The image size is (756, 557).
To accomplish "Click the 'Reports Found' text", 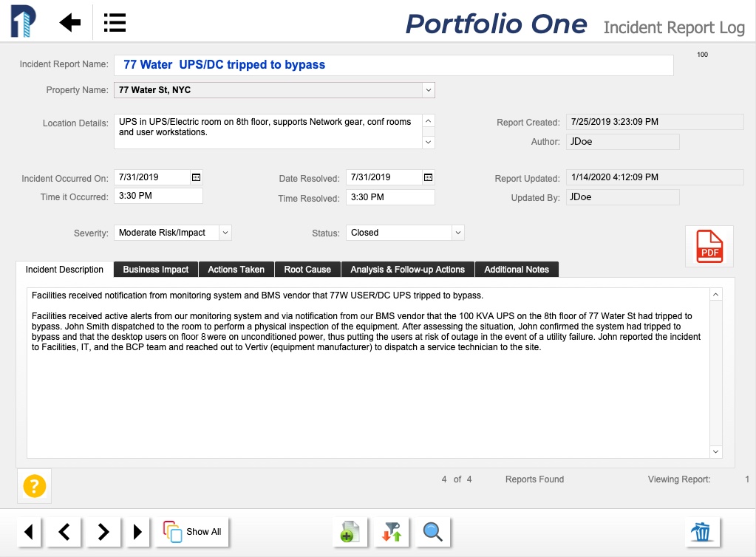I will 534,479.
